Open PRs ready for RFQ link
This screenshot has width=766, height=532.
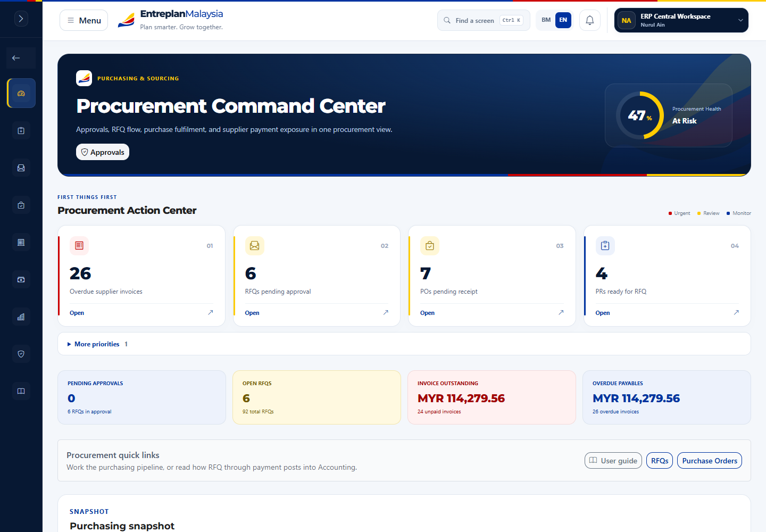603,313
